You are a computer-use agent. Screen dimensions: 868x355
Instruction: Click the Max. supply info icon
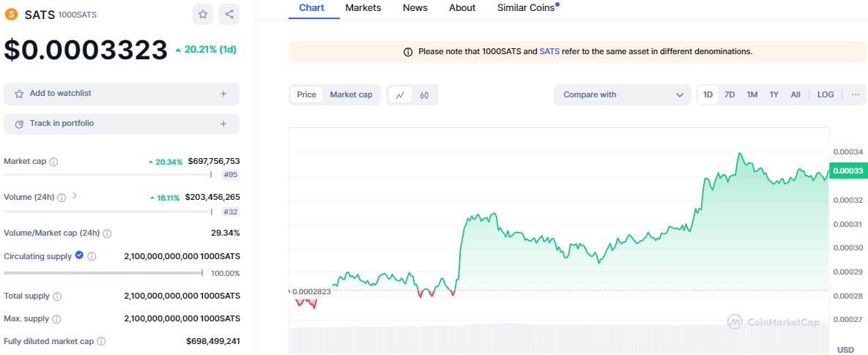pos(56,319)
